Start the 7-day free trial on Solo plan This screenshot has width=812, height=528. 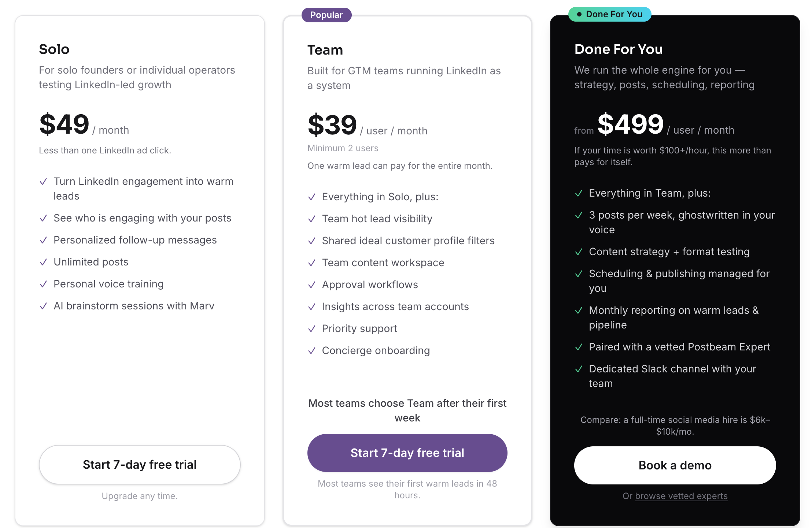tap(140, 465)
